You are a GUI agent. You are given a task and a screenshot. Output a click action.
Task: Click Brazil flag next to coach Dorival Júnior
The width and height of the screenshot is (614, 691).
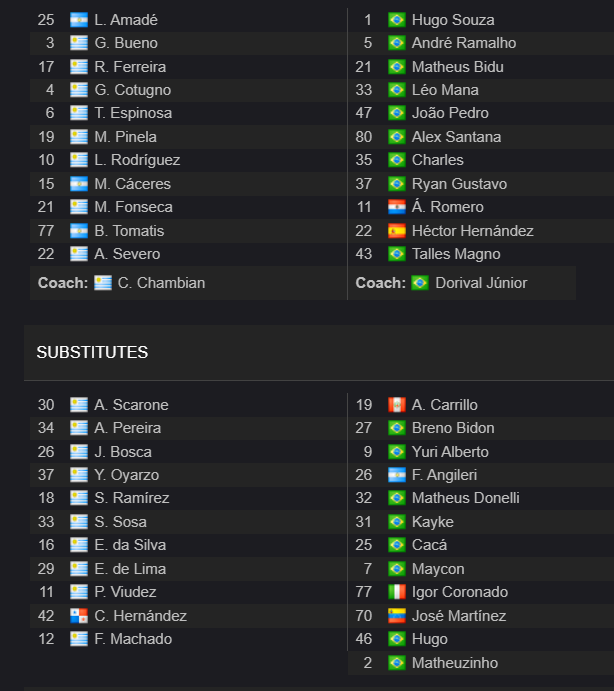point(420,282)
